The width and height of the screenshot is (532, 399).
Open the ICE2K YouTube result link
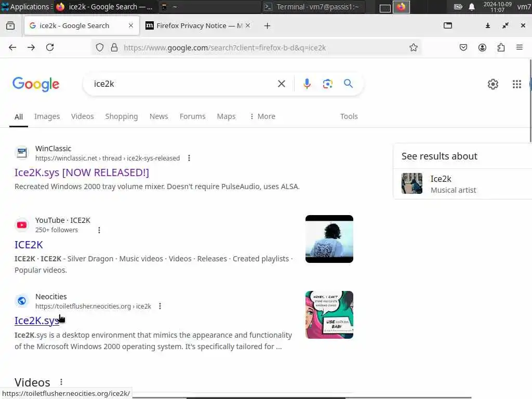pos(29,245)
